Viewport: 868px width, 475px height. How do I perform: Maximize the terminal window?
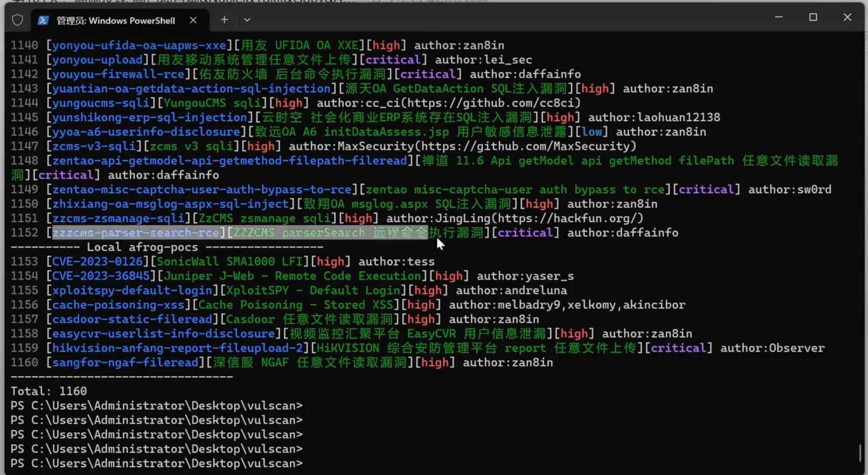click(813, 17)
